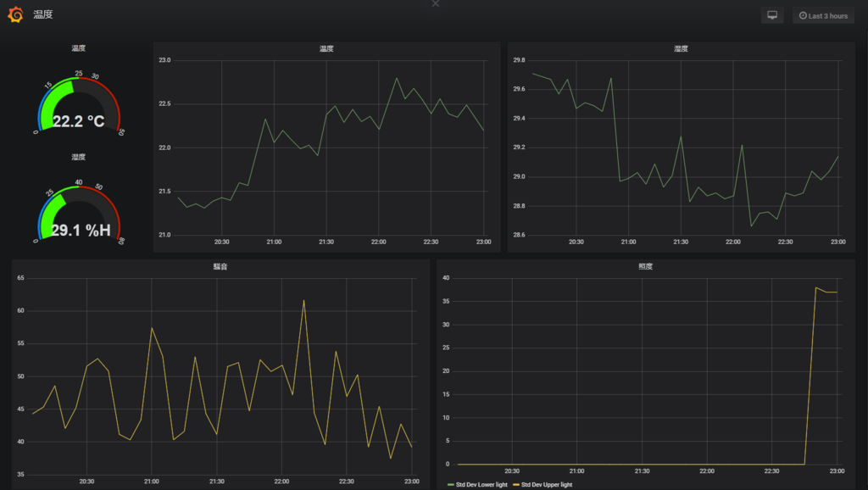
Task: Open the 温度 line graph panel title menu
Action: (x=326, y=48)
